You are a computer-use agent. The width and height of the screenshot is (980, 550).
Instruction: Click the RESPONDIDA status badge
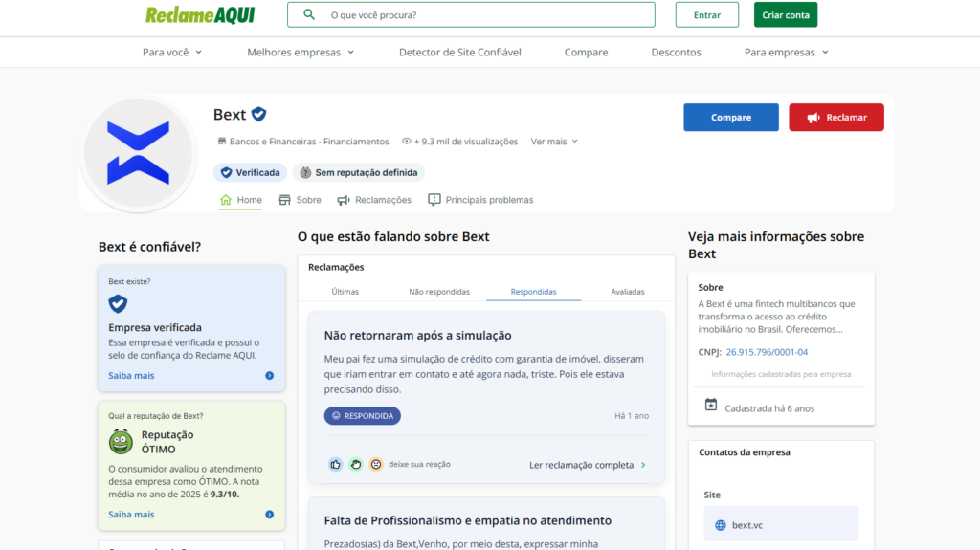click(x=363, y=416)
